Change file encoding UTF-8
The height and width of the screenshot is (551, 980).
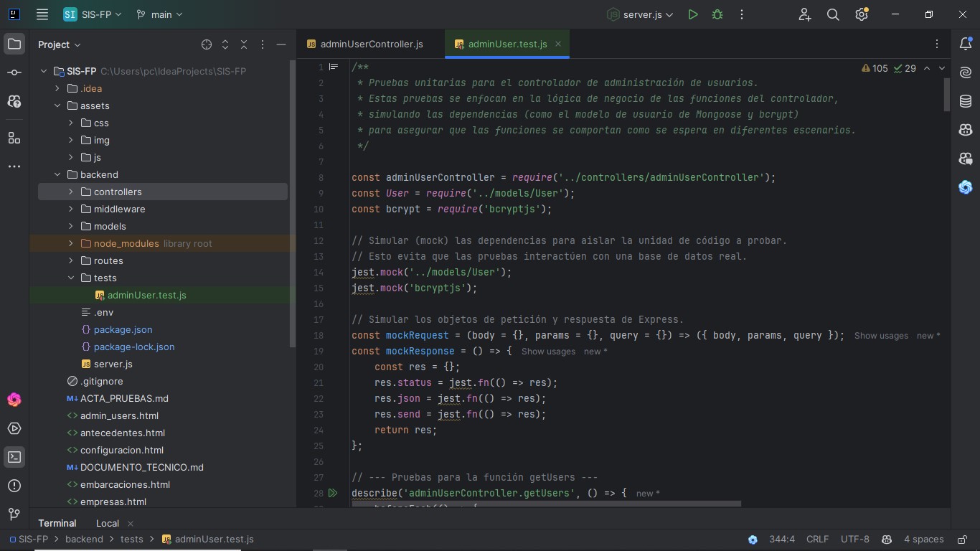point(854,539)
